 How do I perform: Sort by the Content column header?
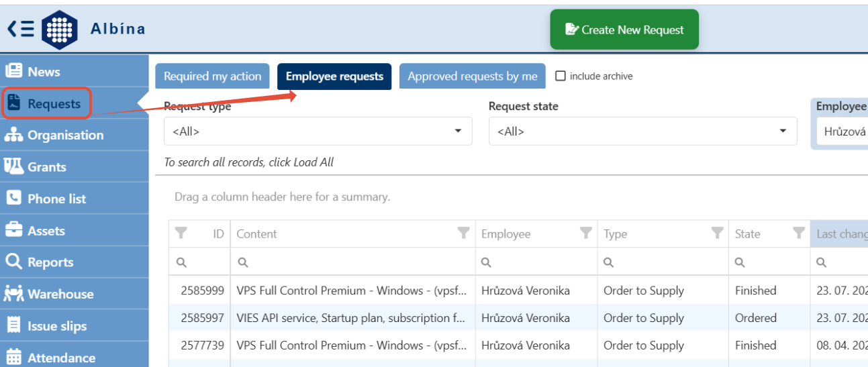coord(257,234)
